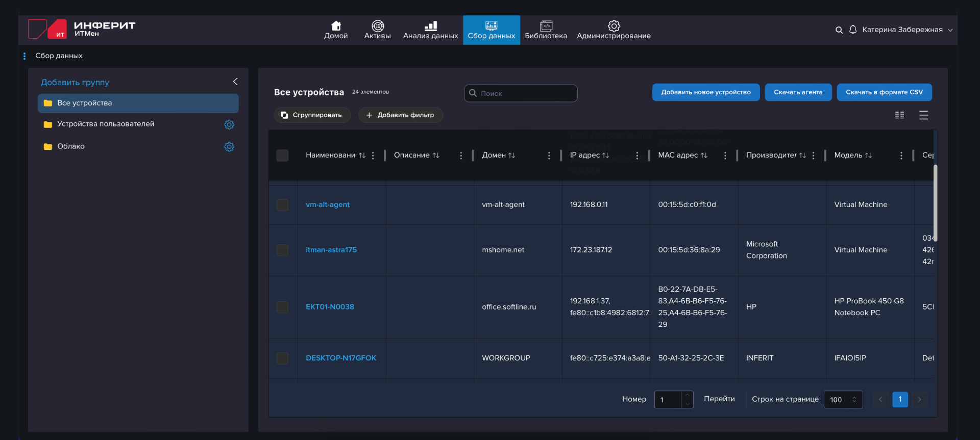
Task: Select checkbox for DESKTOP-N17GFOK row
Action: tap(282, 358)
